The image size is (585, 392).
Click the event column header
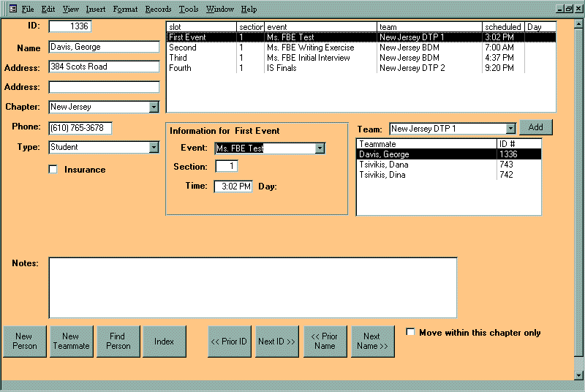(x=320, y=27)
